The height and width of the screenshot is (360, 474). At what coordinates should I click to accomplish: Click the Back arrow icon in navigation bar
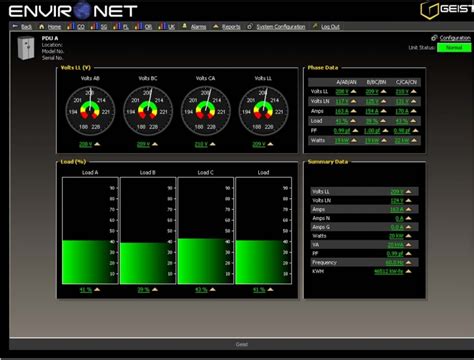tap(15, 26)
